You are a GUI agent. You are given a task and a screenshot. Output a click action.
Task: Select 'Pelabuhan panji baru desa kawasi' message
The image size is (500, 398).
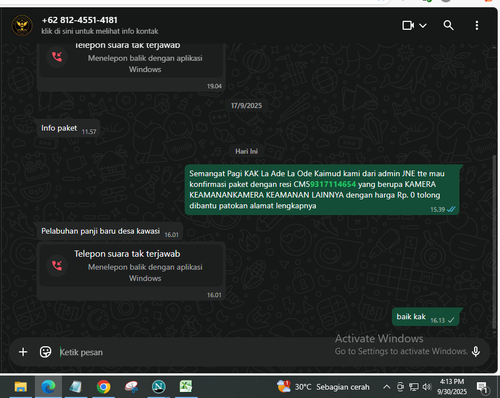click(109, 231)
